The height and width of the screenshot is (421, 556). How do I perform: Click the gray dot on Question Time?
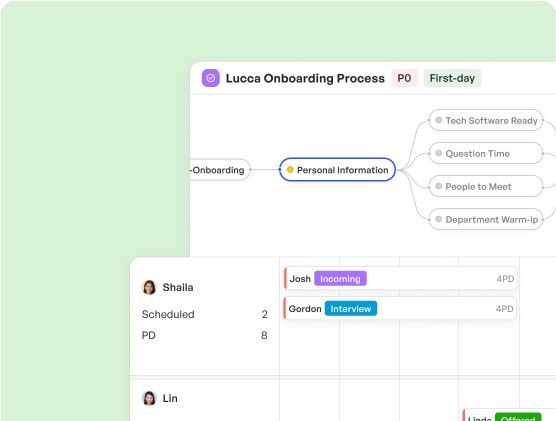[439, 153]
